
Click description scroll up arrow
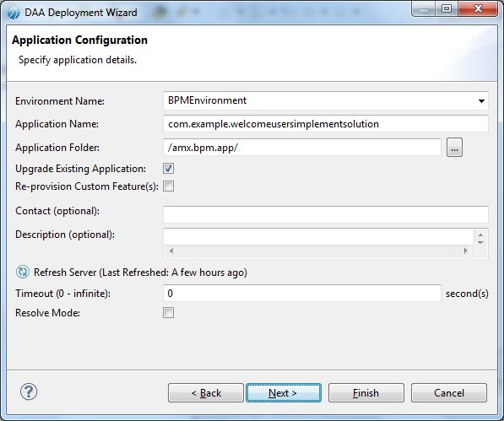point(480,235)
